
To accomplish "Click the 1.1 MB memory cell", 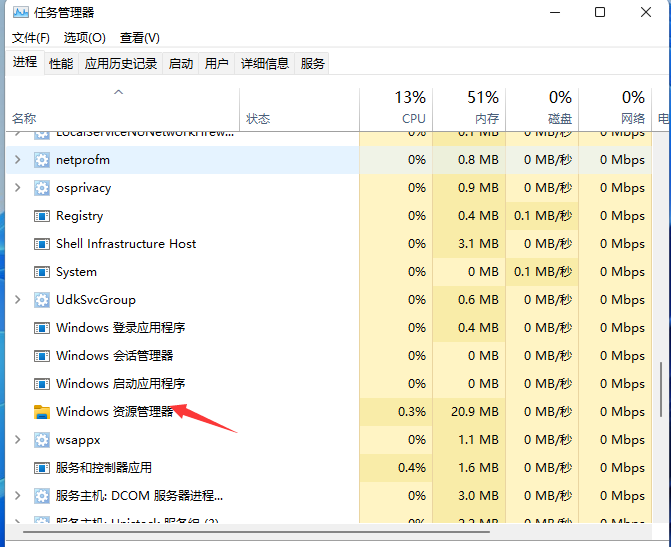I will click(469, 440).
